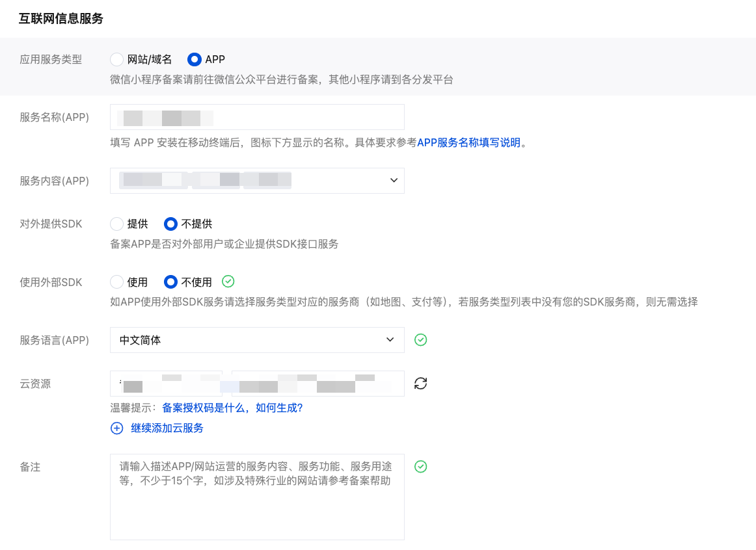The width and height of the screenshot is (756, 550).
Task: Click the plus circle icon for 继续添加云服务
Action: click(116, 428)
